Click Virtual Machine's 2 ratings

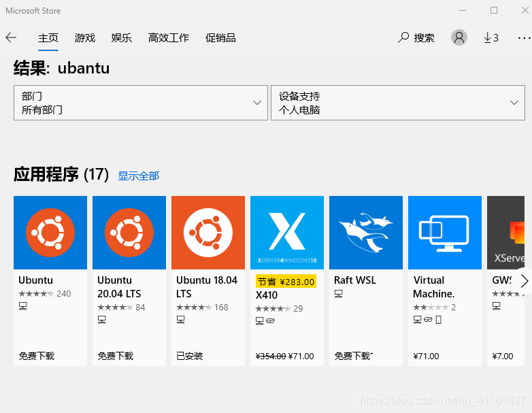pyautogui.click(x=434, y=308)
